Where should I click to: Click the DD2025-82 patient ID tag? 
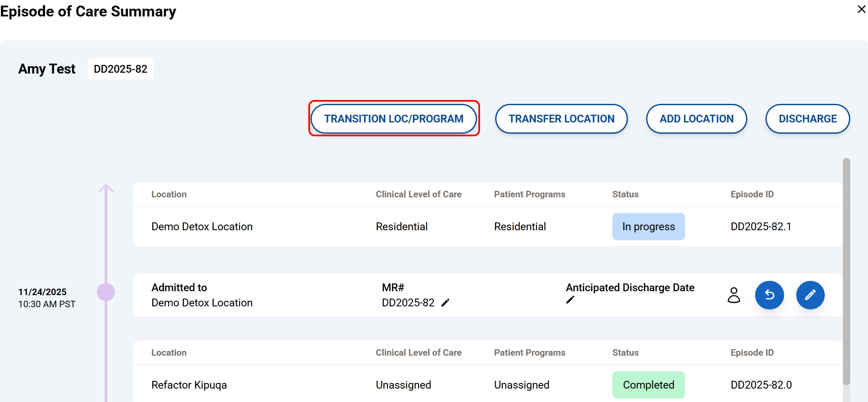[120, 69]
